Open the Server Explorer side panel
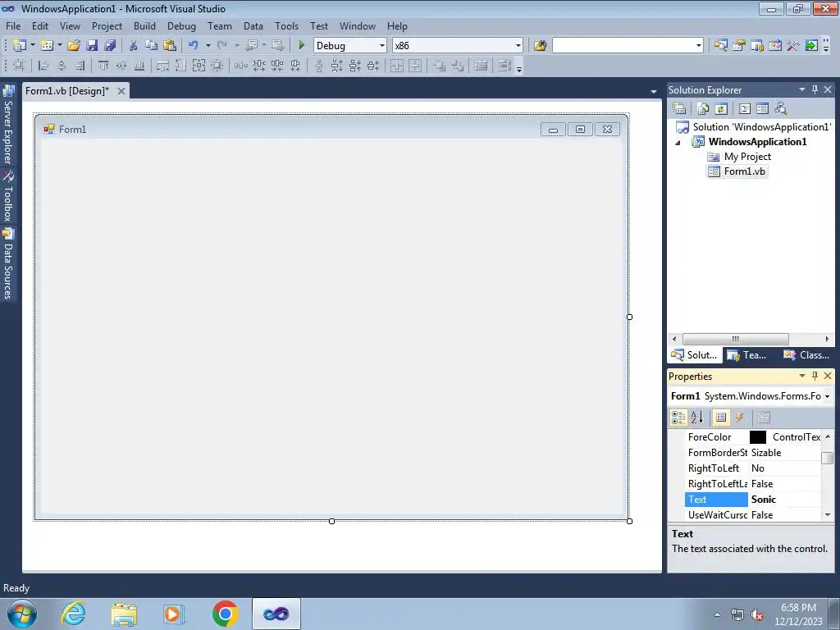Image resolution: width=840 pixels, height=630 pixels. (8, 125)
